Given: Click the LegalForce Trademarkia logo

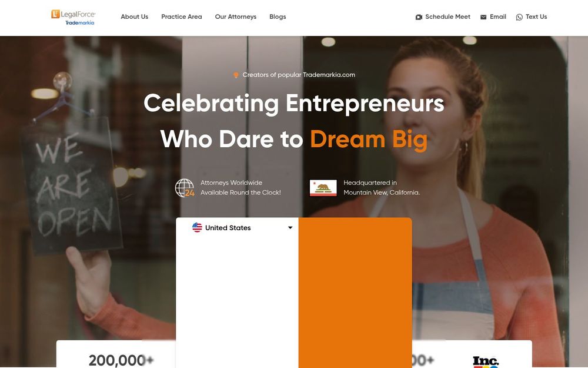Looking at the screenshot, I should pos(73,17).
